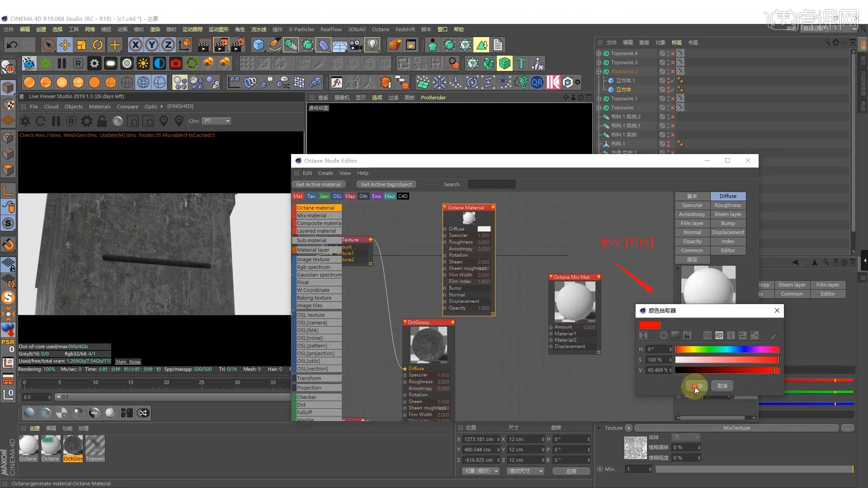
Task: Click the X position 1273.181 cm field
Action: 479,439
